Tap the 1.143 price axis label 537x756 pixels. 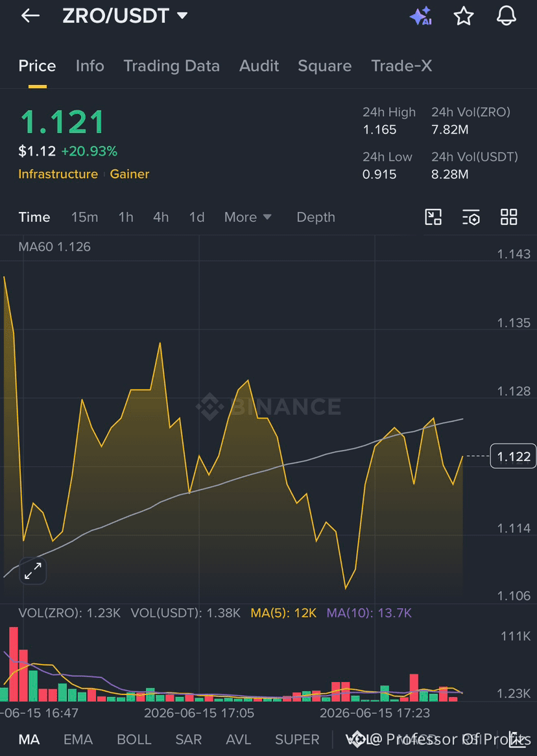pyautogui.click(x=514, y=254)
